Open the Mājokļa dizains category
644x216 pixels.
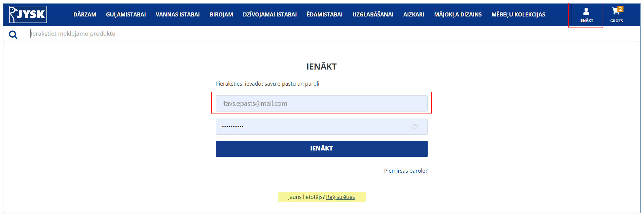458,14
